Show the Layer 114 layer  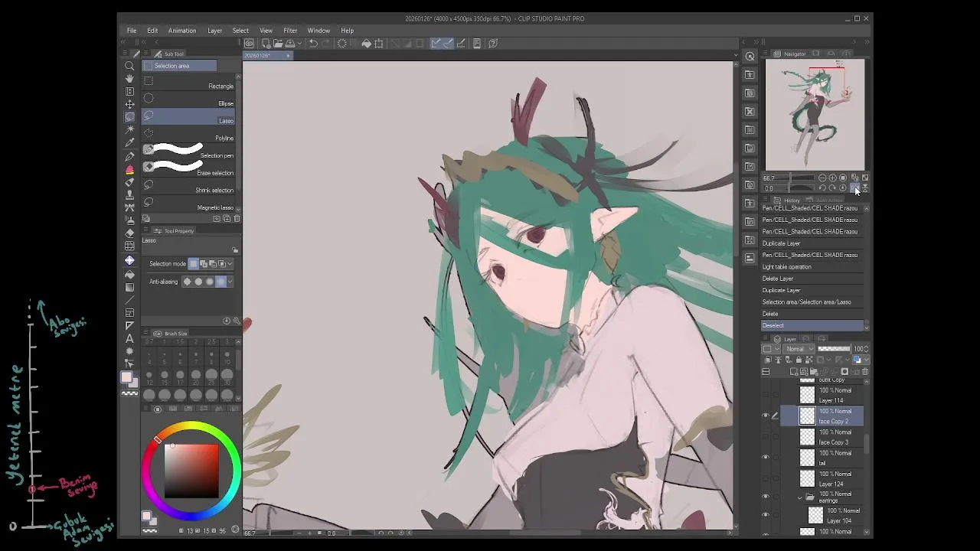[765, 395]
